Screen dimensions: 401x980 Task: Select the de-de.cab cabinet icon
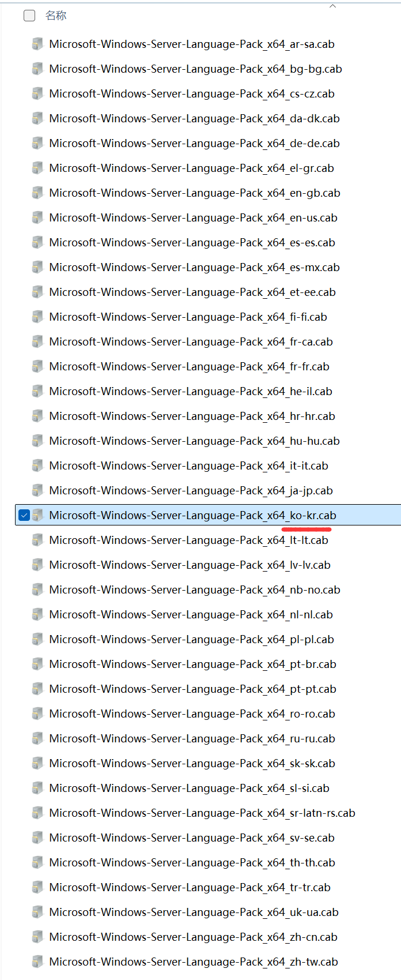(x=37, y=144)
